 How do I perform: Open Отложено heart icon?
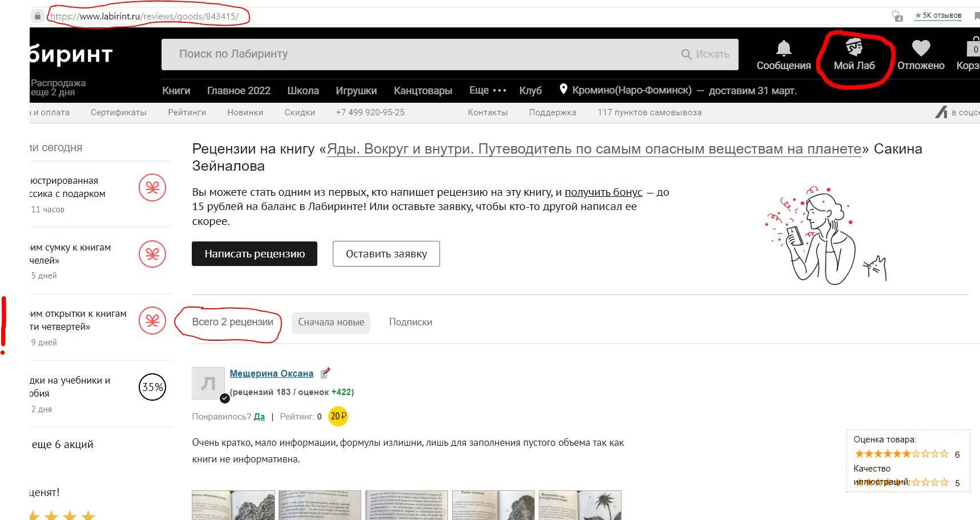coord(921,48)
